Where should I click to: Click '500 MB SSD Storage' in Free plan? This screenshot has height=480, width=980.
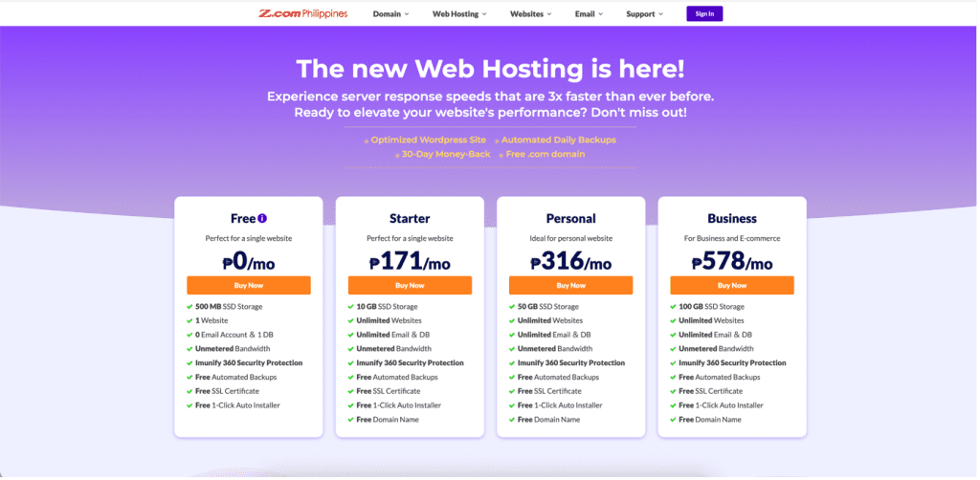[x=229, y=307]
